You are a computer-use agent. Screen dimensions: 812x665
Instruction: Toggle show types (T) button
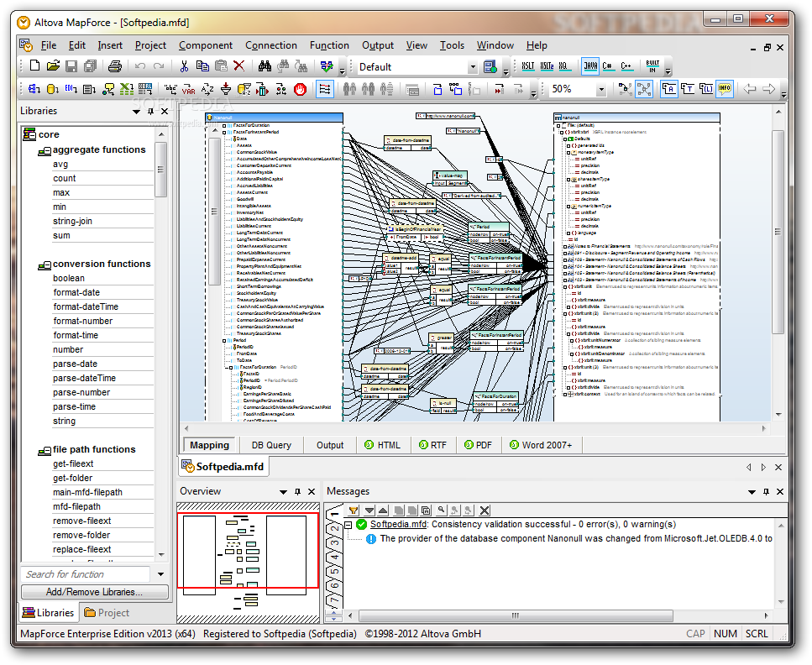(x=688, y=89)
